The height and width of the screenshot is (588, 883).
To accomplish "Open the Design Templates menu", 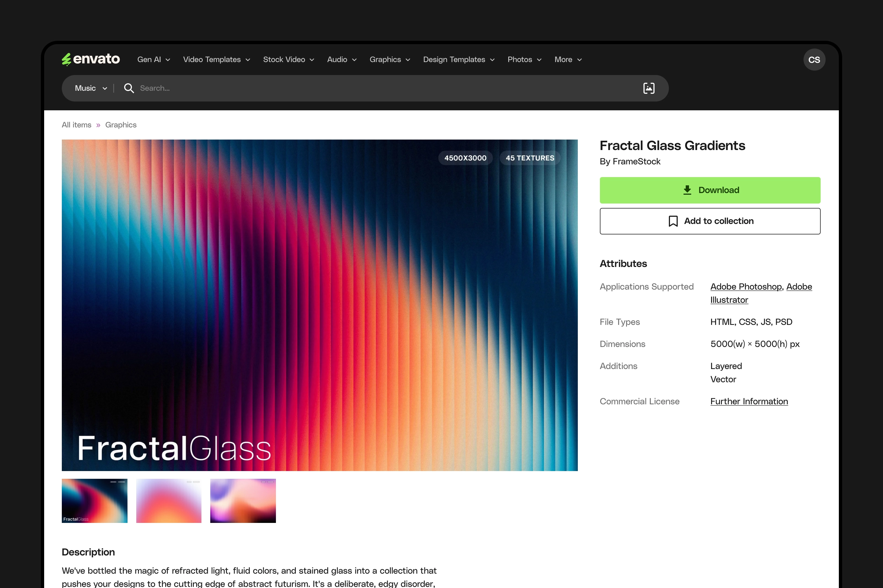I will pyautogui.click(x=458, y=60).
